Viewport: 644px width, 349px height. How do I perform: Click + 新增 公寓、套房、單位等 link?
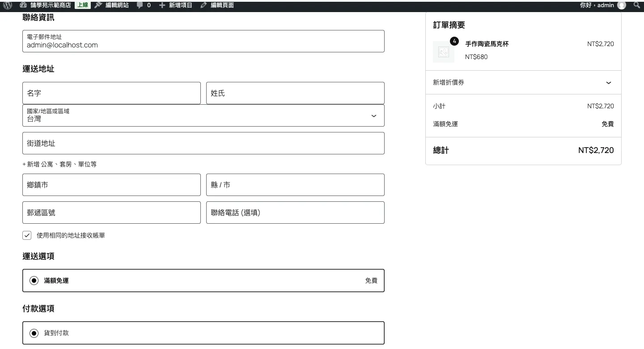click(59, 164)
